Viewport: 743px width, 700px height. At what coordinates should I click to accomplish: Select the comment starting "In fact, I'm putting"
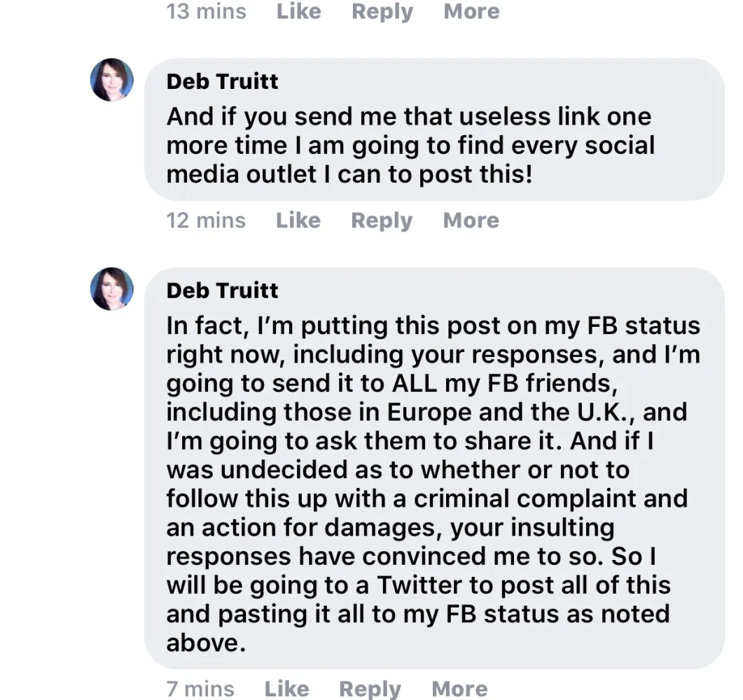[x=434, y=483]
